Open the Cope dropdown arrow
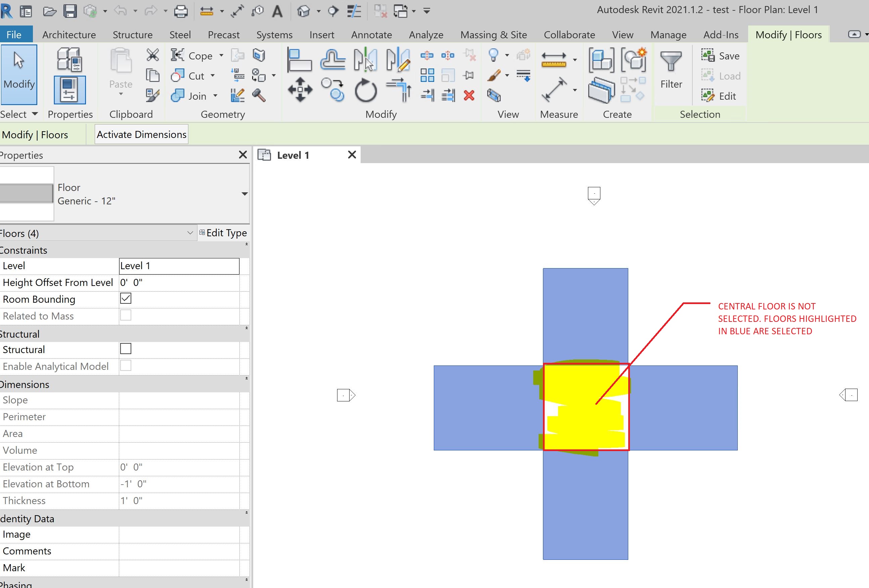 pos(221,55)
